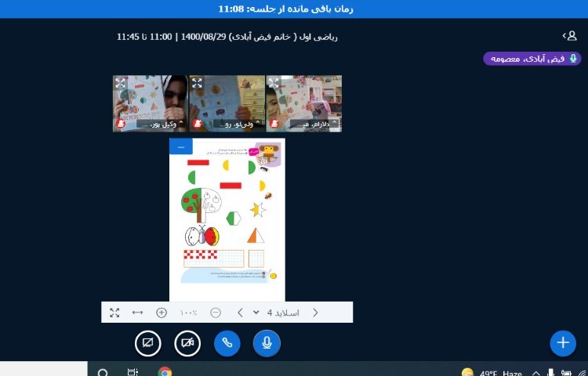Click the ۱۰۰٪ zoom level indicator
588x376 pixels.
[x=188, y=313]
